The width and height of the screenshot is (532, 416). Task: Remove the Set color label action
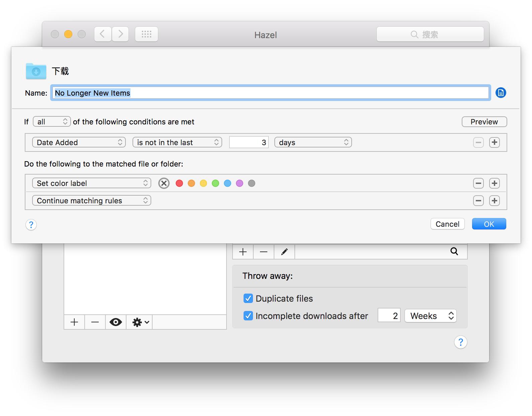pos(478,183)
